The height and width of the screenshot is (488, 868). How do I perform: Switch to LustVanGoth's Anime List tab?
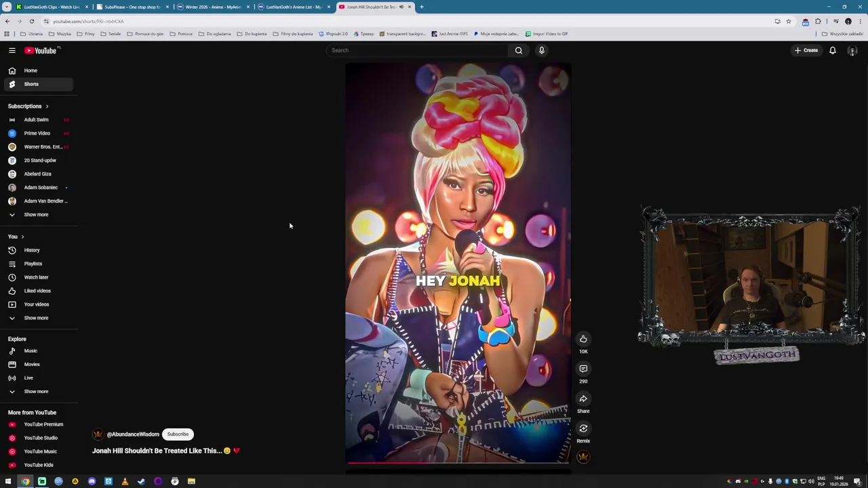pyautogui.click(x=294, y=7)
